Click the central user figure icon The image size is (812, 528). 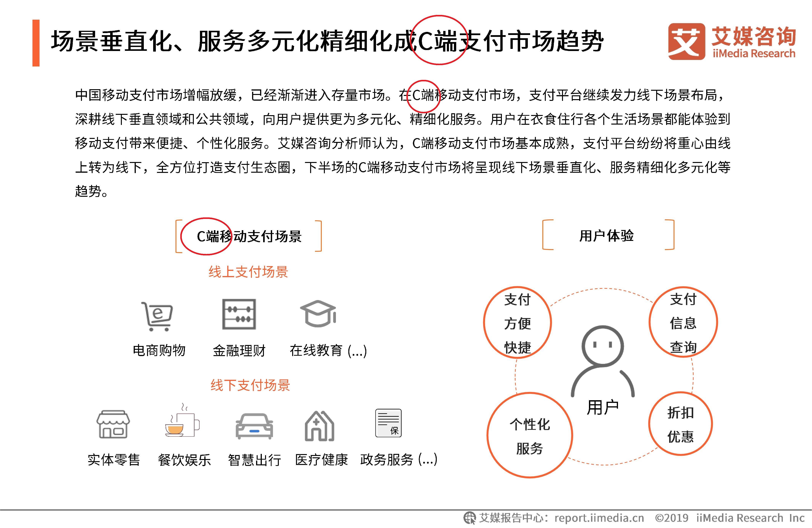click(x=603, y=361)
